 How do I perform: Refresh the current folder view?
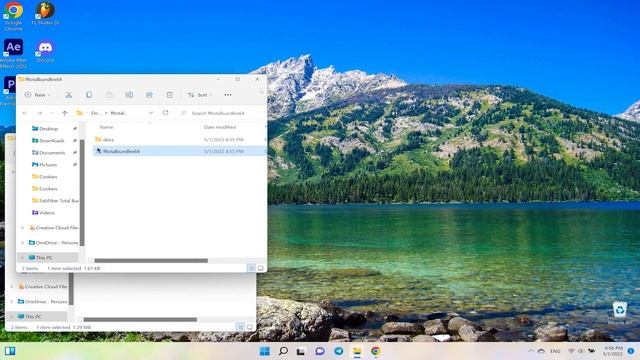tap(165, 113)
